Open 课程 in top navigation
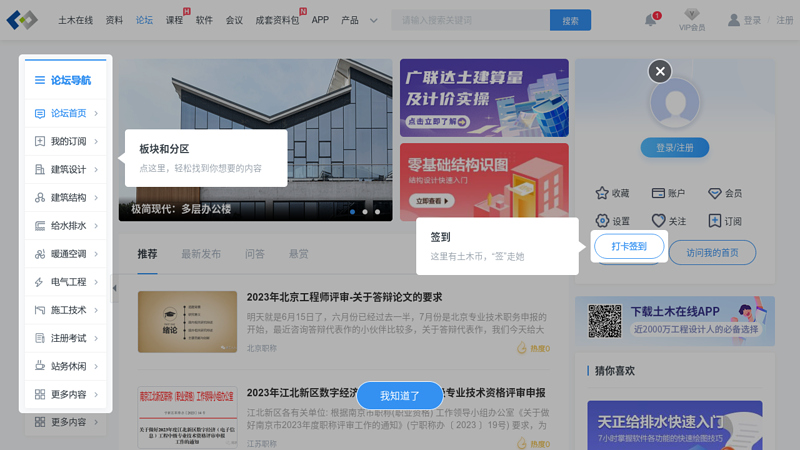The height and width of the screenshot is (450, 800). [x=174, y=20]
